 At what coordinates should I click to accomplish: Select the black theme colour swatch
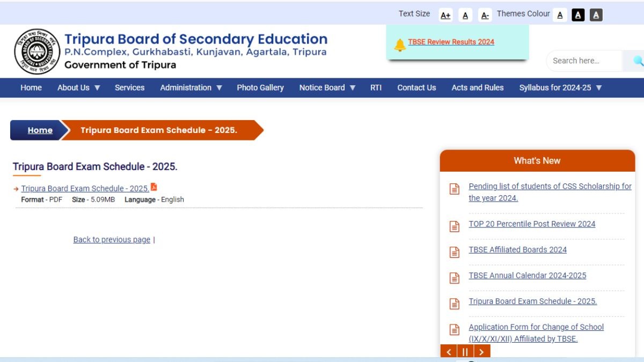click(578, 16)
